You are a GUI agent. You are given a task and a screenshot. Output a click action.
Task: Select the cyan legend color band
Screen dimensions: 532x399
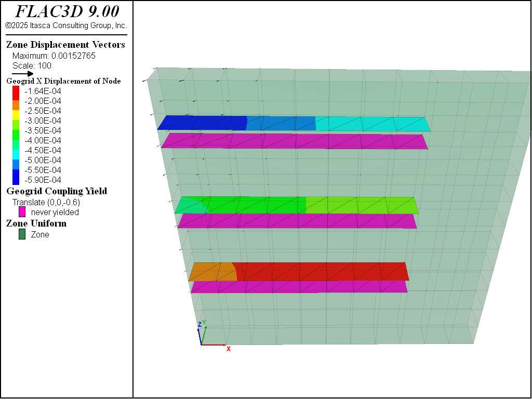point(16,155)
